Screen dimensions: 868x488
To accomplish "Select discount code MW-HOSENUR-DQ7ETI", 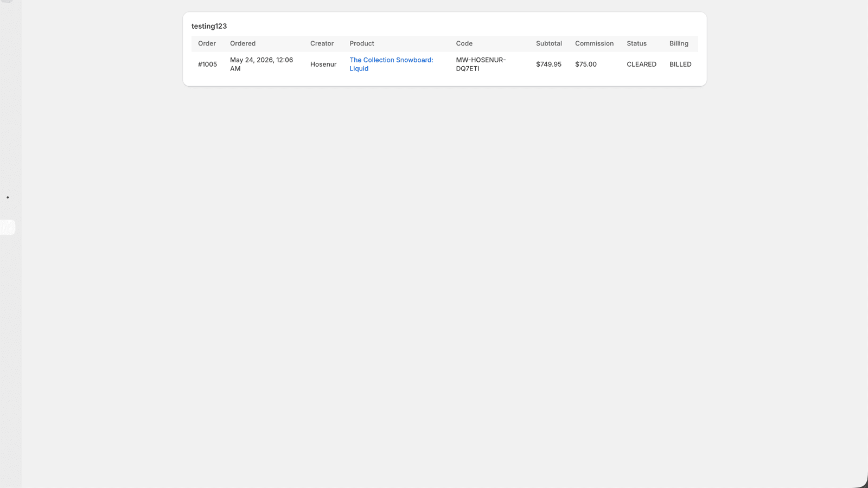I will coord(481,64).
